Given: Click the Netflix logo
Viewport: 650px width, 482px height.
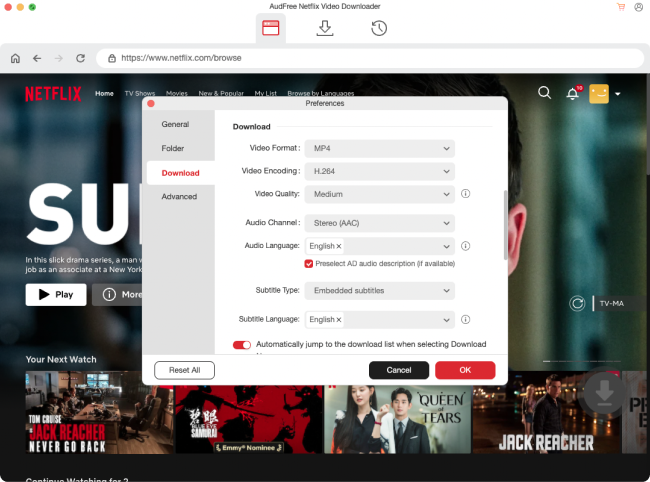Looking at the screenshot, I should (x=53, y=94).
